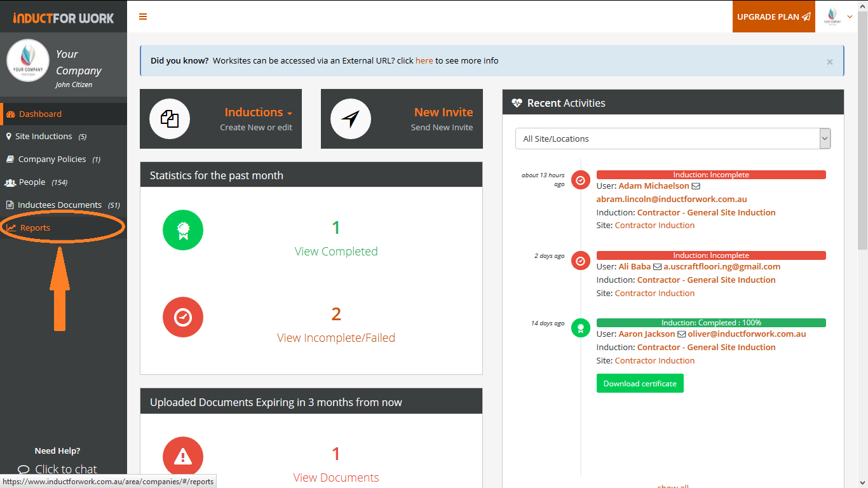Click the '14 days ago' timestamp
Screen dimensions: 868x488
[x=548, y=323]
